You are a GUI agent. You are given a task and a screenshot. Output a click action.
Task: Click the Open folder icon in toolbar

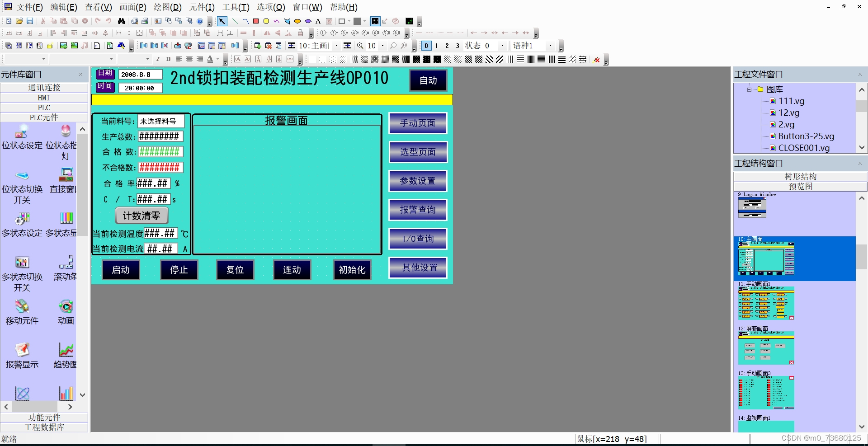click(19, 21)
